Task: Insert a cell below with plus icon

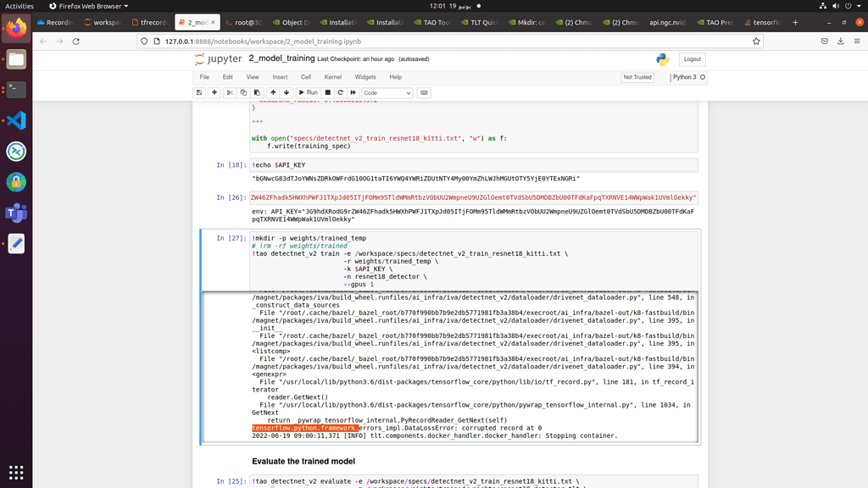Action: (x=214, y=92)
